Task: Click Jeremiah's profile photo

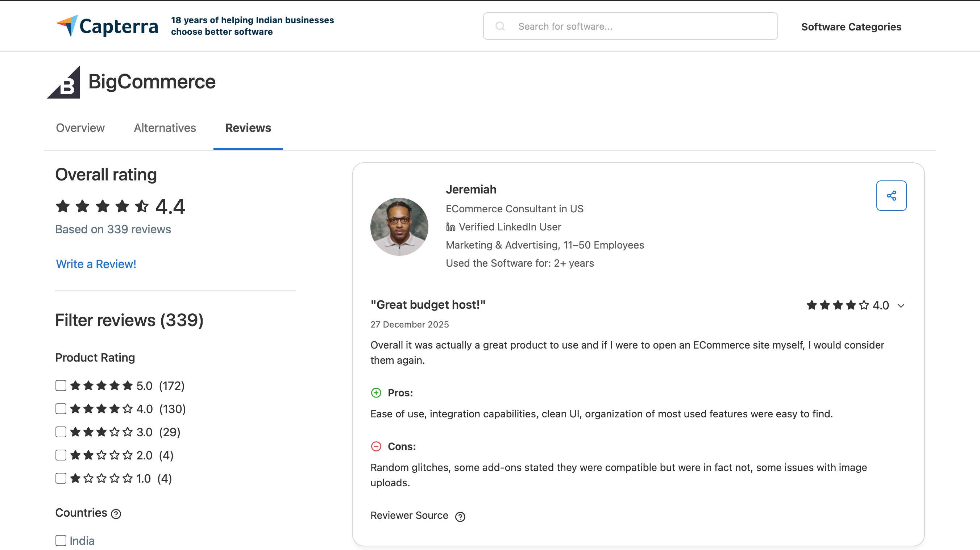Action: [399, 227]
